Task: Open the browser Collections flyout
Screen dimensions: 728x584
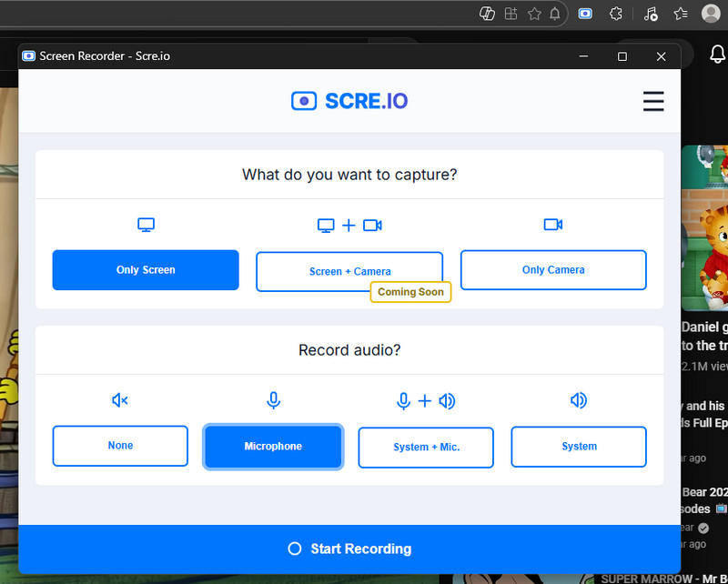Action: 511,14
